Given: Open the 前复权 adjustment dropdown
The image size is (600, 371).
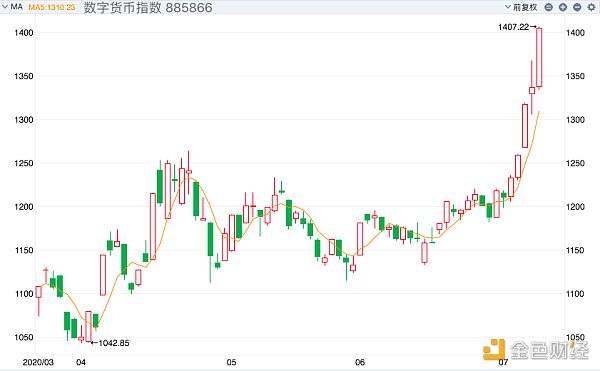Looking at the screenshot, I should (x=521, y=7).
